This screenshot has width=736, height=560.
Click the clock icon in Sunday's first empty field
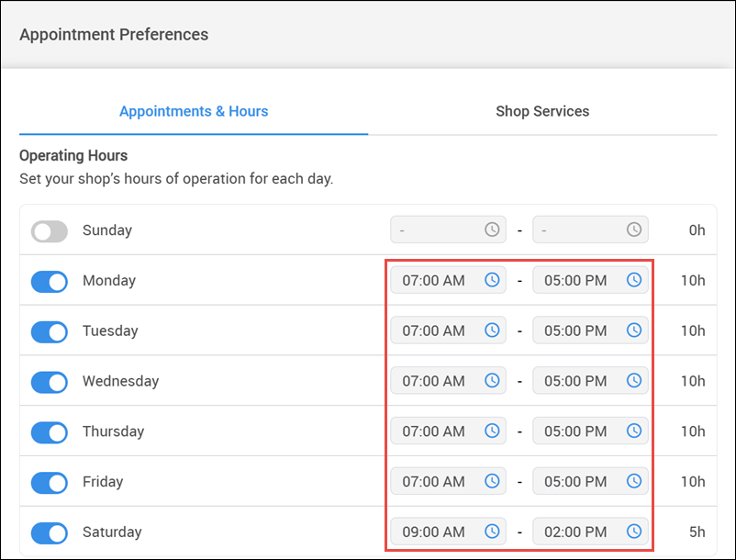tap(491, 230)
